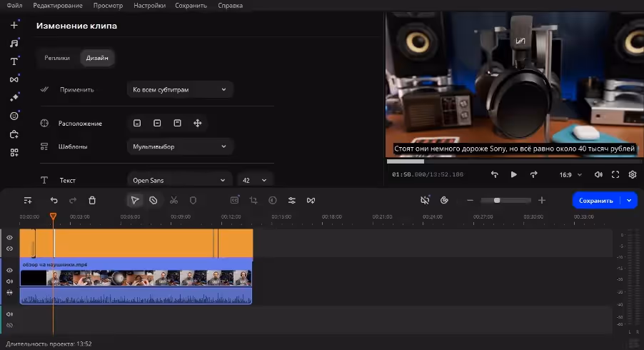Click the timeline zoom slider handle
The width and height of the screenshot is (644, 350).
pos(497,201)
